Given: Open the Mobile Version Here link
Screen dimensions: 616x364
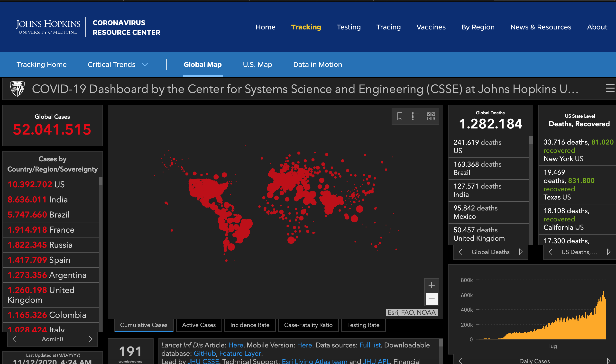Looking at the screenshot, I should (x=304, y=345).
